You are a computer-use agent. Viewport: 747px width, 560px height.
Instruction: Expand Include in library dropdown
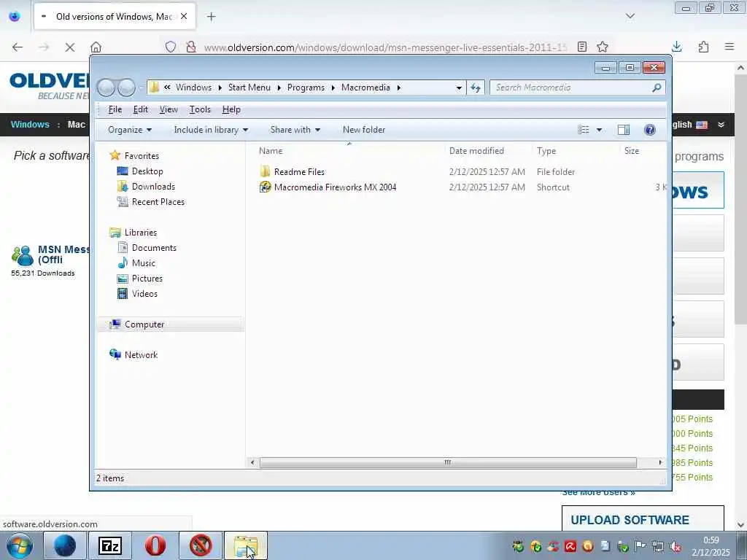click(x=211, y=130)
